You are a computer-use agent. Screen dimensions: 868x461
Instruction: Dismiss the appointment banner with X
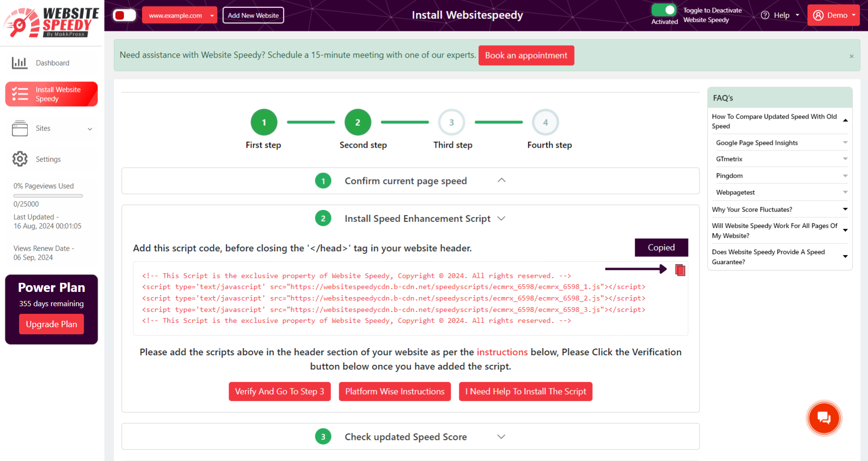tap(851, 56)
